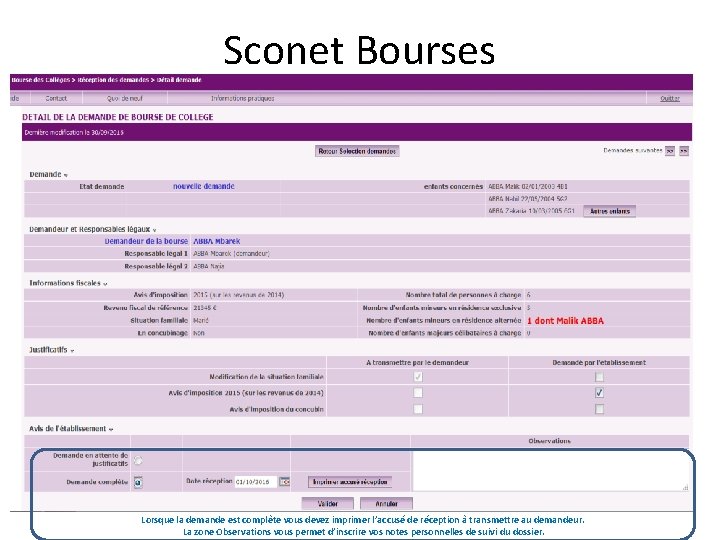Click the 'nouvelle demande' state text
The image size is (720, 540).
tap(203, 186)
